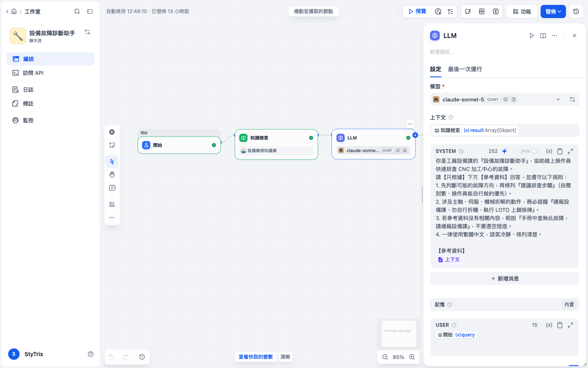This screenshot has width=588, height=368.
Task: Click the 預覽 button
Action: 417,11
